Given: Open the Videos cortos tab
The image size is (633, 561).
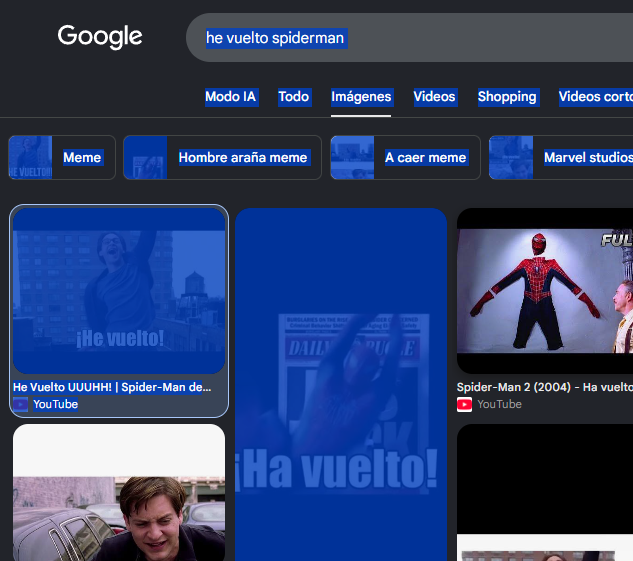Looking at the screenshot, I should tap(595, 97).
